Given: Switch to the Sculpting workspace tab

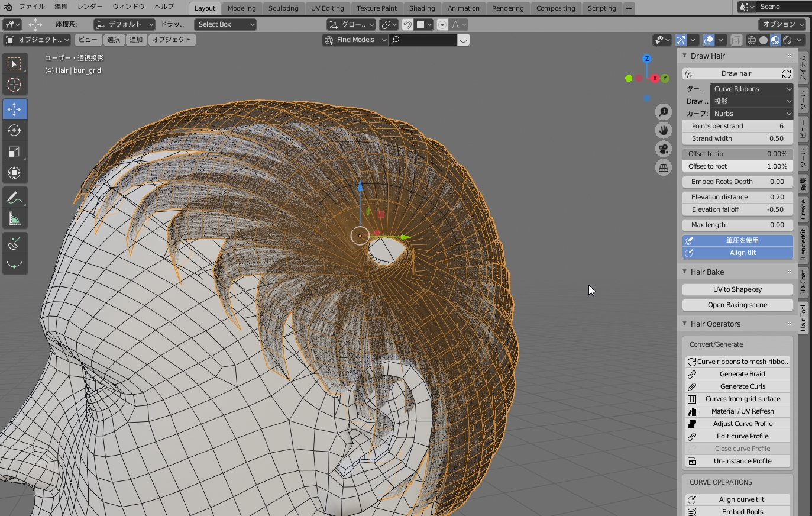Looking at the screenshot, I should tap(283, 8).
